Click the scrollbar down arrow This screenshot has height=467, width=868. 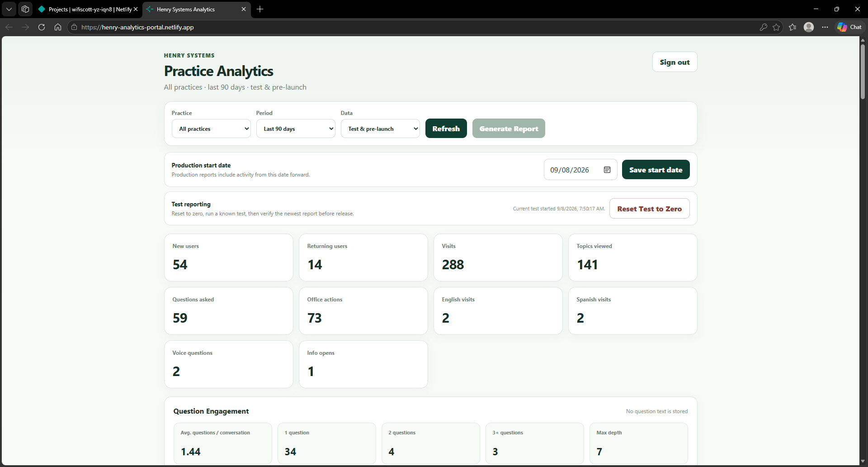pos(863,462)
